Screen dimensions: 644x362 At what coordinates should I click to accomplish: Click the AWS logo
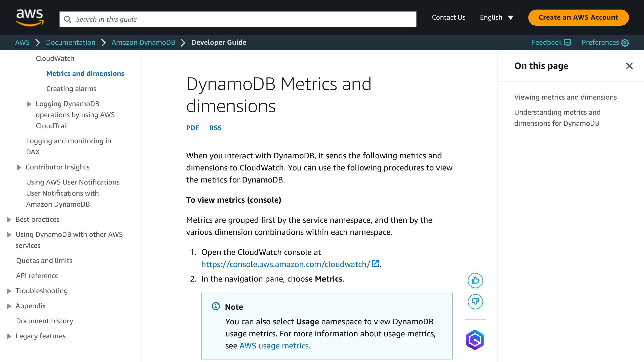tap(30, 18)
